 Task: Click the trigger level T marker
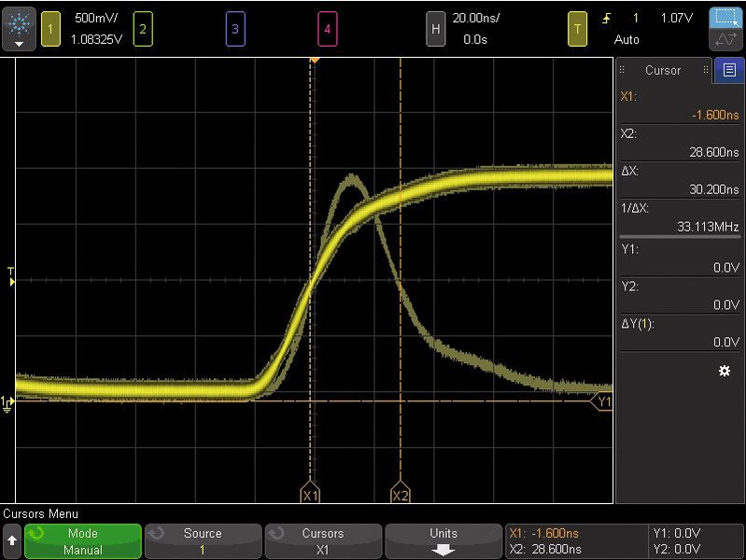(x=11, y=277)
